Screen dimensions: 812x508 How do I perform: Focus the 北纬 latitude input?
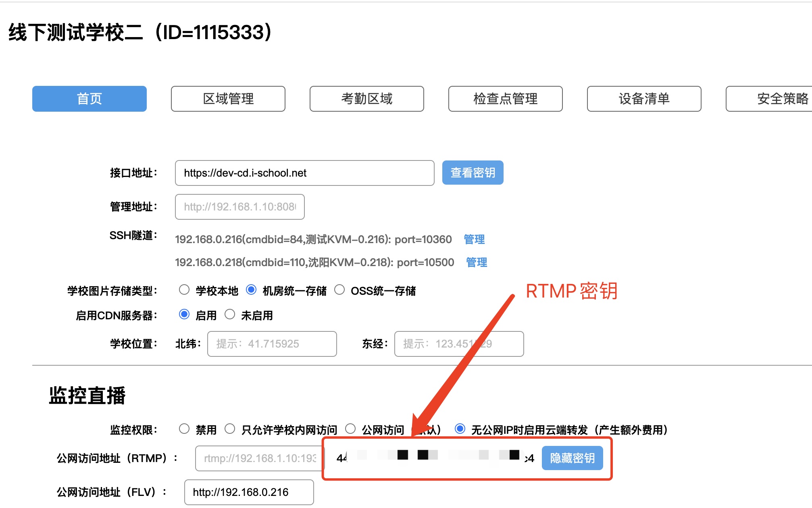click(x=272, y=344)
